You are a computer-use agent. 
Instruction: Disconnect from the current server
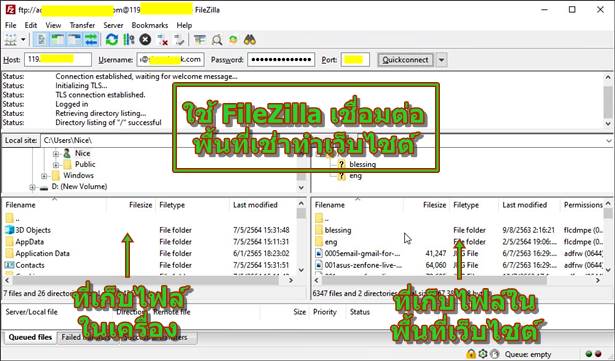[162, 40]
